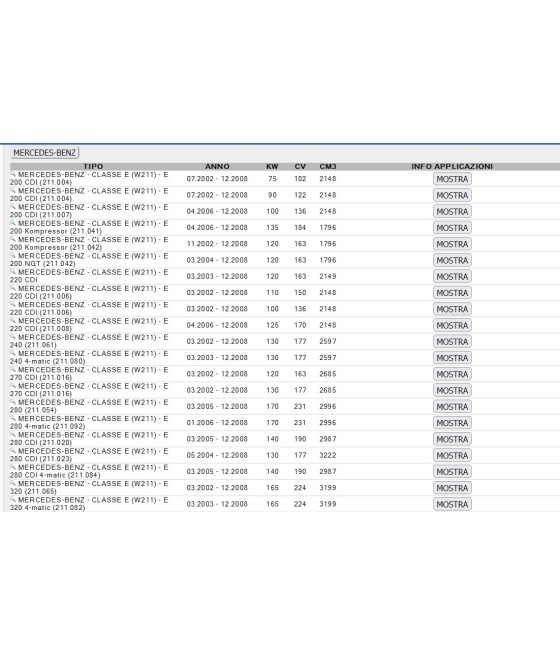Click MOSTRA for E 280 4-matic (211.092)
The width and height of the screenshot is (560, 655).
452,423
